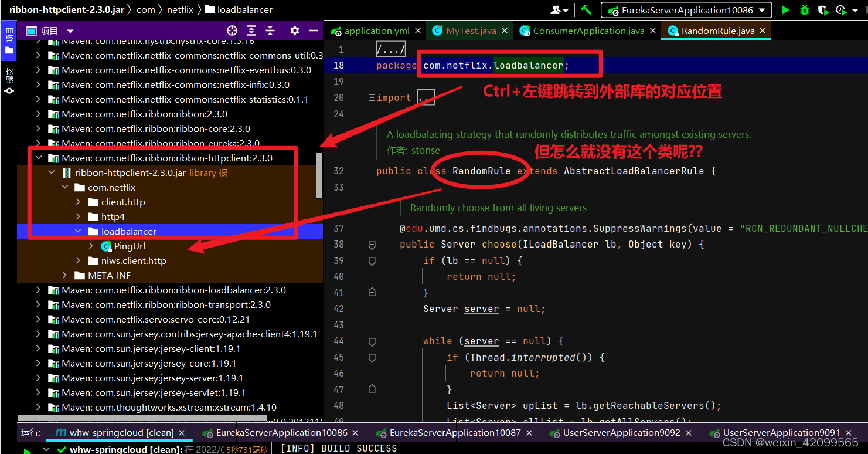Click the locate current file crosshair icon
Viewport: 868px width, 454px height.
tap(232, 31)
